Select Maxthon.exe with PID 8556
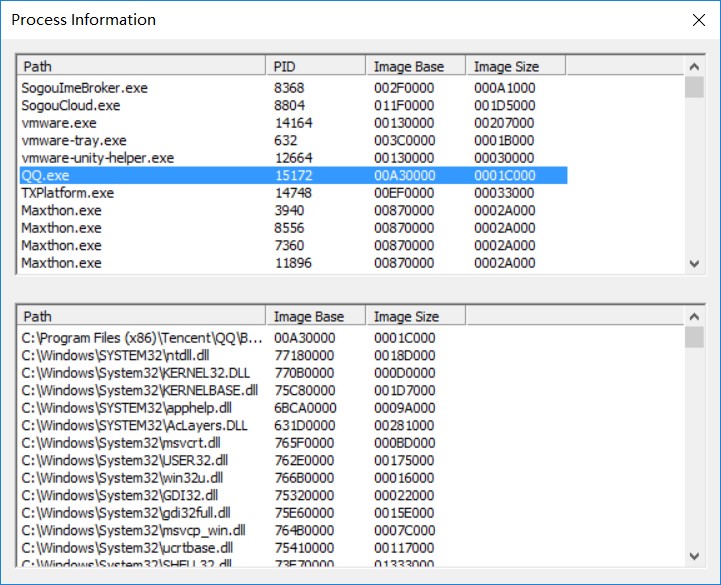The image size is (721, 585). click(x=293, y=228)
